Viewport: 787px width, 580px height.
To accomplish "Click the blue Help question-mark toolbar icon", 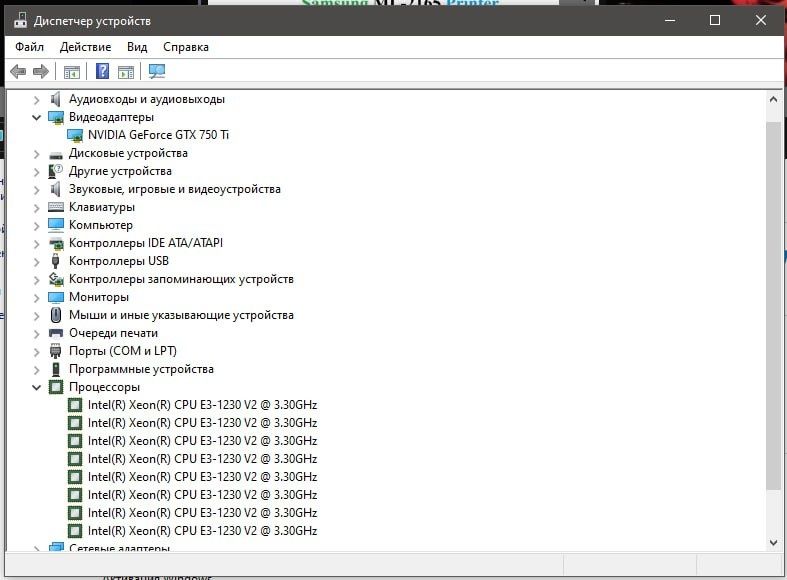I will tap(102, 71).
